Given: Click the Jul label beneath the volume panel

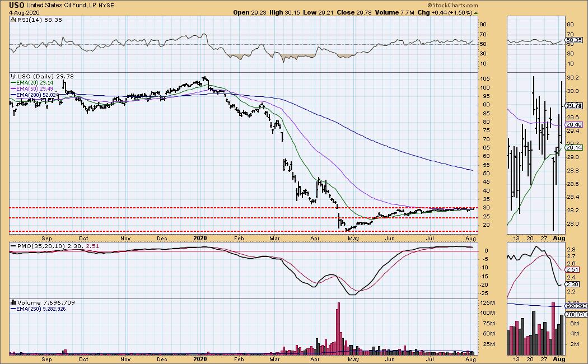Looking at the screenshot, I should [430, 359].
